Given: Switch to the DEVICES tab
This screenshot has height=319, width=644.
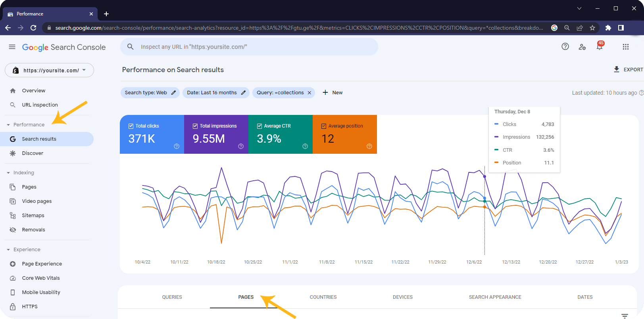Looking at the screenshot, I should pyautogui.click(x=403, y=297).
